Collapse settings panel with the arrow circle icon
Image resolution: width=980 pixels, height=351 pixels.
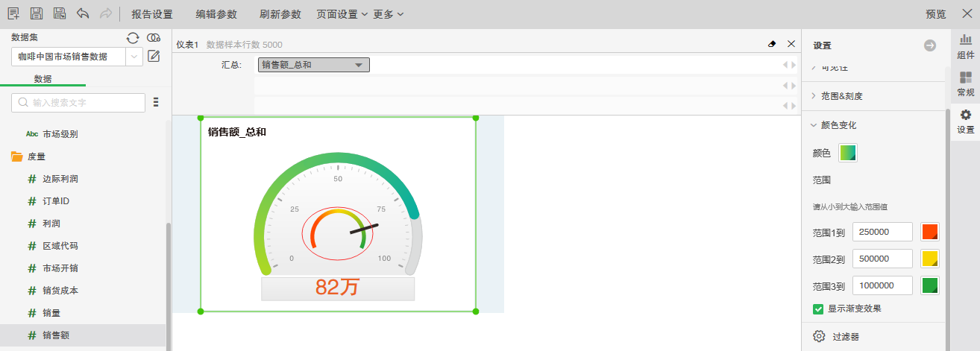pyautogui.click(x=929, y=45)
